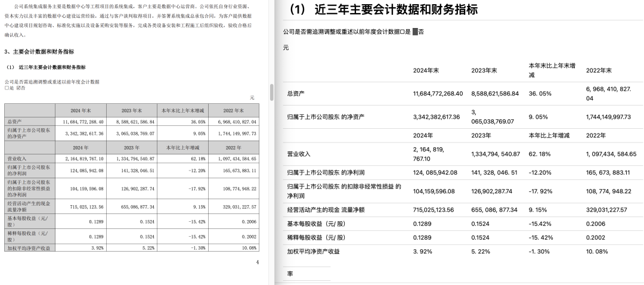This screenshot has height=285, width=644.
Task: Click the 本年比上年增减 header in the right panel
Action: pyautogui.click(x=550, y=135)
